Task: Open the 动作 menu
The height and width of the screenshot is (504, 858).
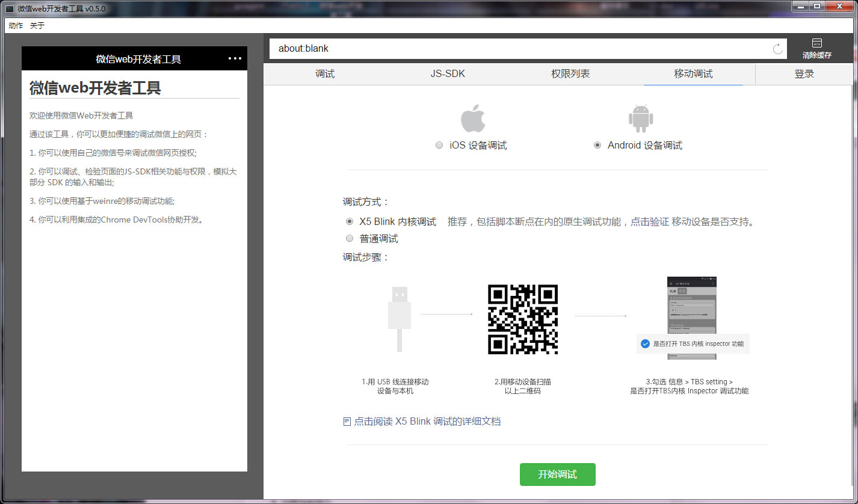Action: tap(16, 25)
